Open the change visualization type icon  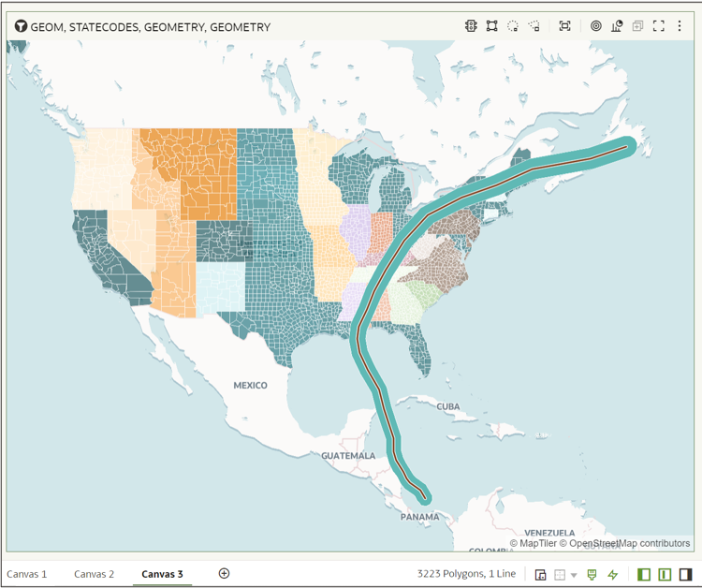[617, 26]
